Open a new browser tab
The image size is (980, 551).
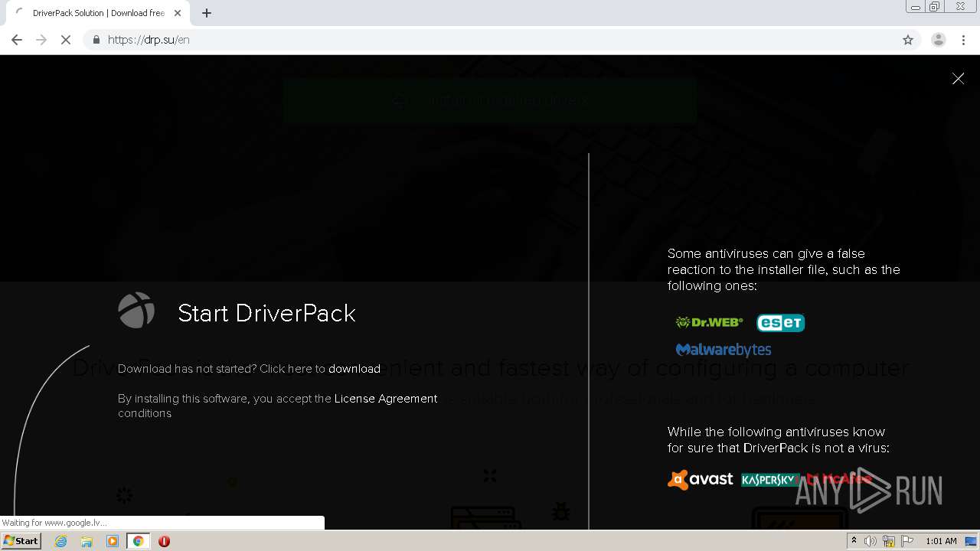[x=207, y=13]
